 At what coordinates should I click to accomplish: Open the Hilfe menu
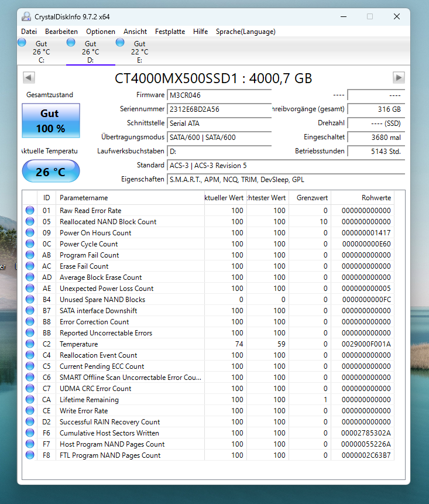click(x=201, y=32)
